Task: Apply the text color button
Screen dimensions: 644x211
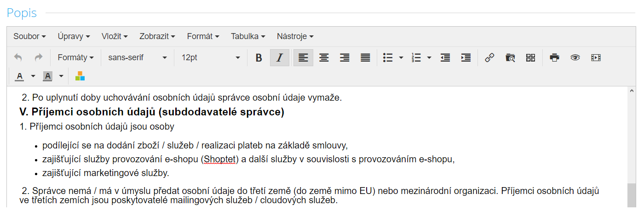Action: 19,76
